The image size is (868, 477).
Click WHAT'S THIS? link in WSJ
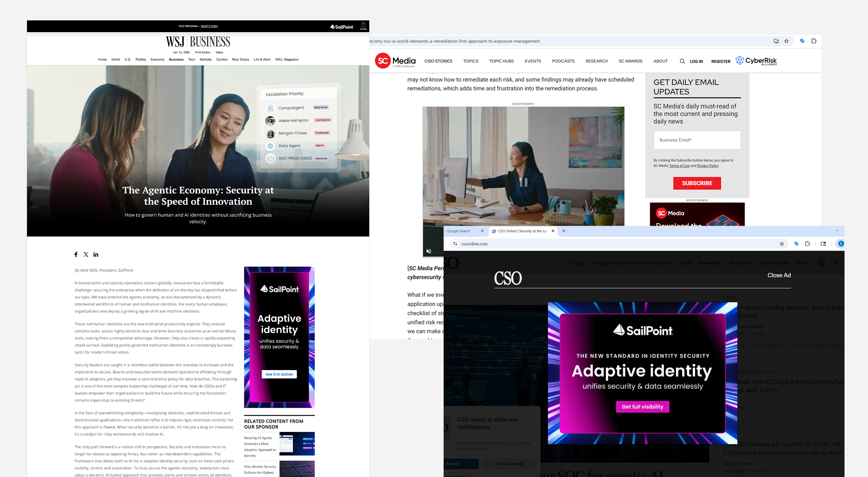209,26
